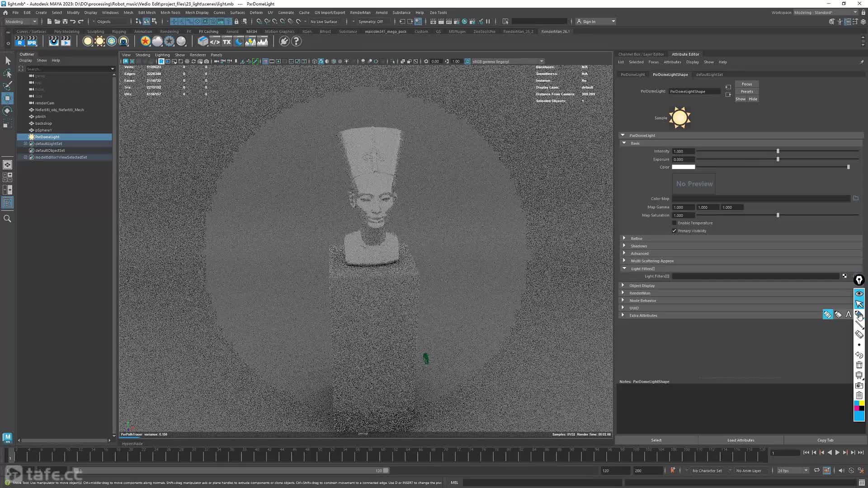Click the play forward button
The image size is (868, 488).
click(837, 452)
